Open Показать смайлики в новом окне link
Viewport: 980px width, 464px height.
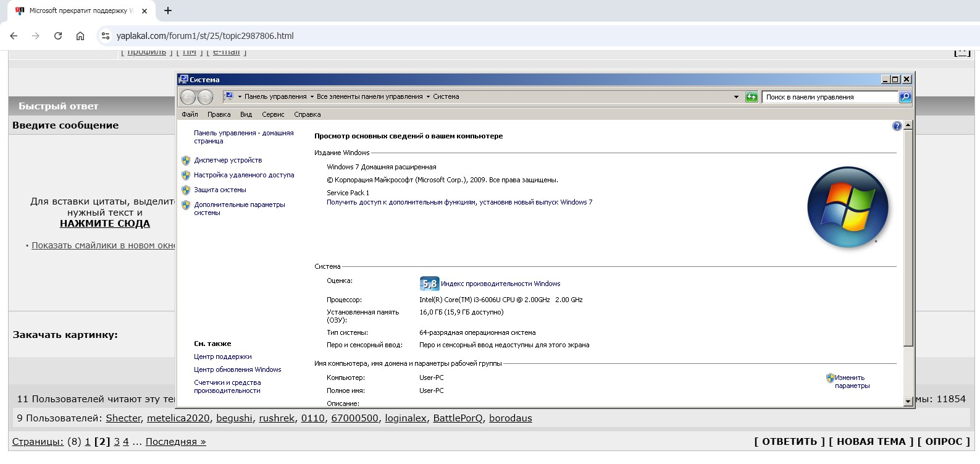coord(104,245)
